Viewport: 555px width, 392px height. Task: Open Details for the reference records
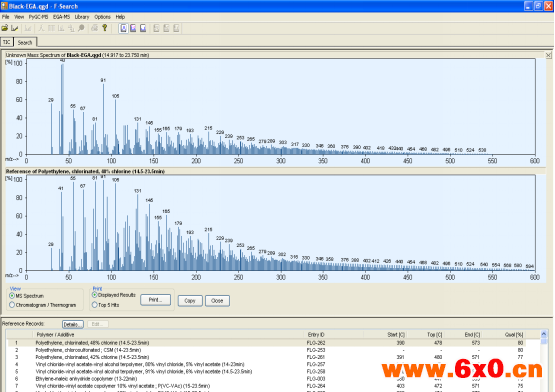click(73, 324)
